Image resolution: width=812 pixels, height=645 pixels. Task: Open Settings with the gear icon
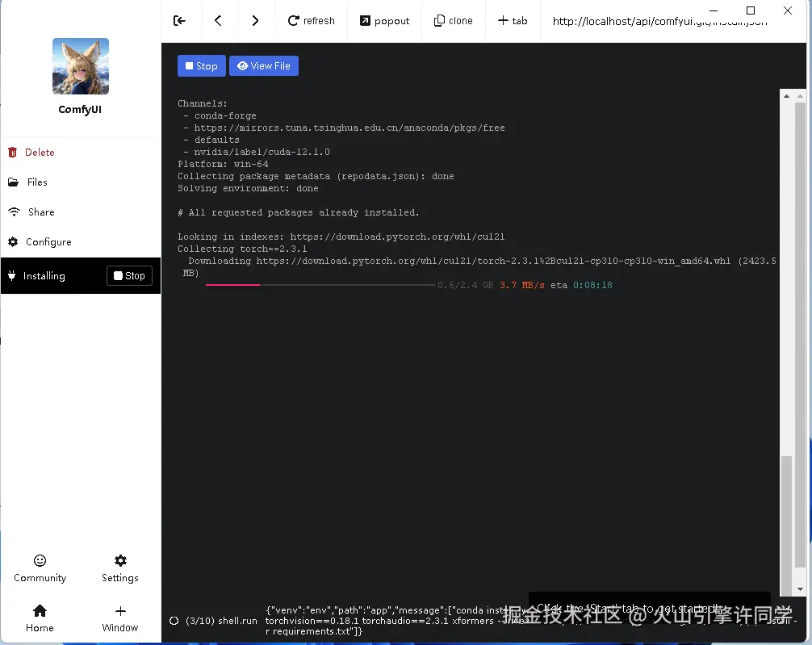120,568
